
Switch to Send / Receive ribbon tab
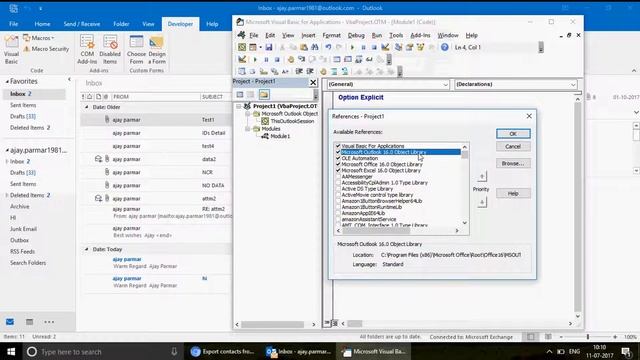coord(82,24)
